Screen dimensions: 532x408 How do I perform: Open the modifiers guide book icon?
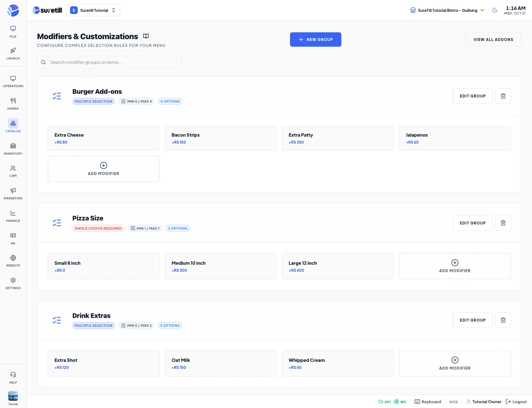click(146, 36)
